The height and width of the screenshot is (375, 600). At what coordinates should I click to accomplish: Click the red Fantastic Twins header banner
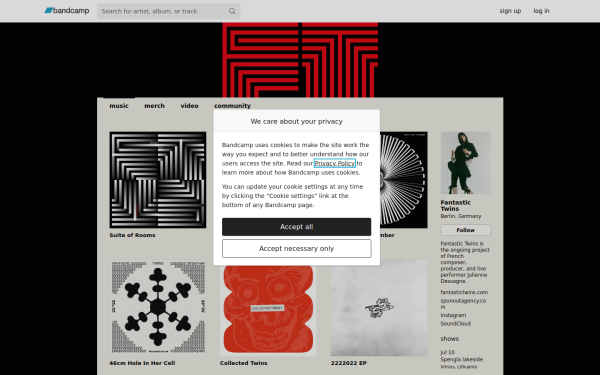tap(300, 60)
